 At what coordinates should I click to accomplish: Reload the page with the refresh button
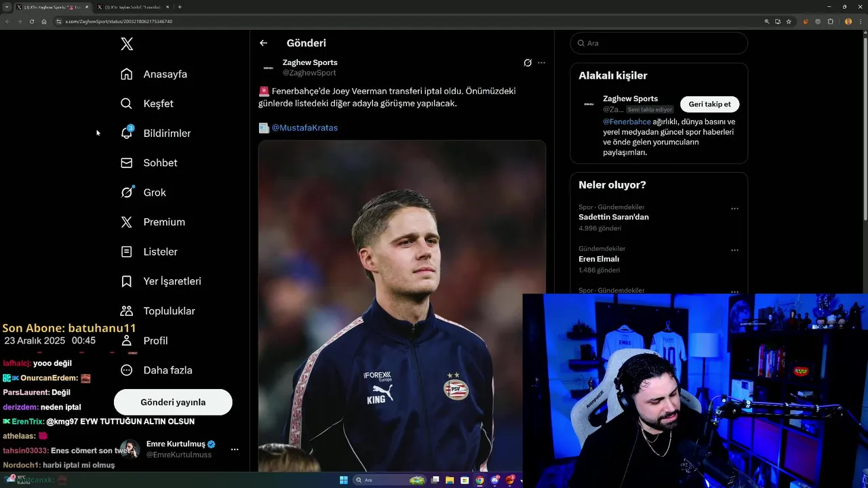coord(31,21)
